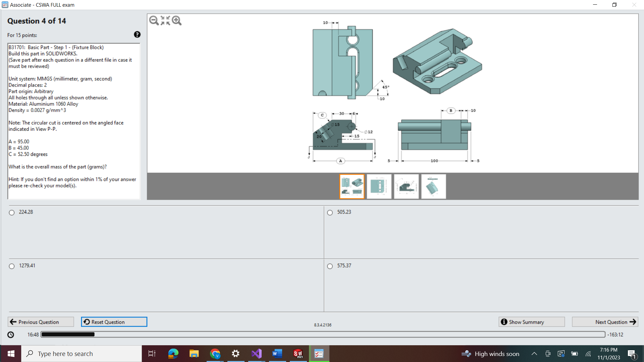644x362 pixels.
Task: Click the exam tester taskbar icon
Action: (319, 354)
